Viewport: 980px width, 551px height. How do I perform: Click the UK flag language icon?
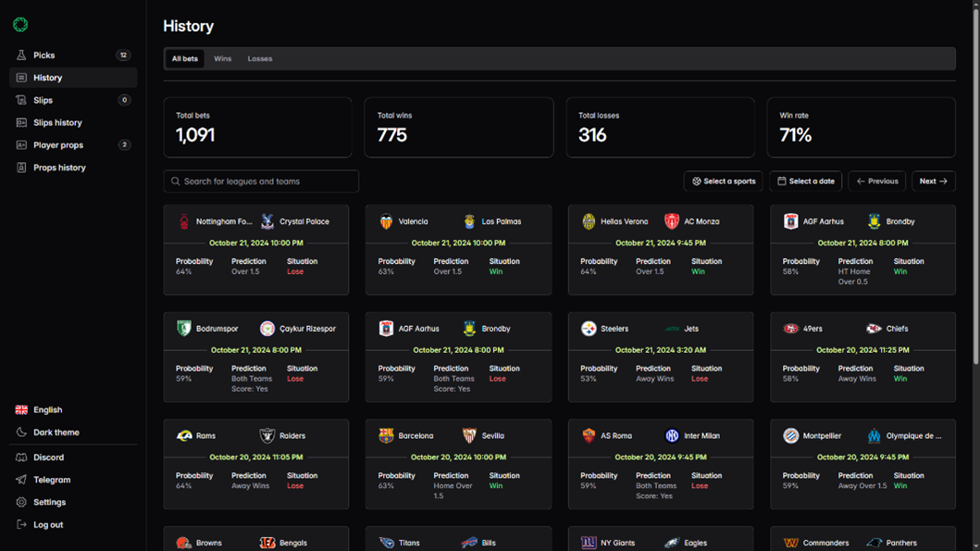pyautogui.click(x=21, y=409)
